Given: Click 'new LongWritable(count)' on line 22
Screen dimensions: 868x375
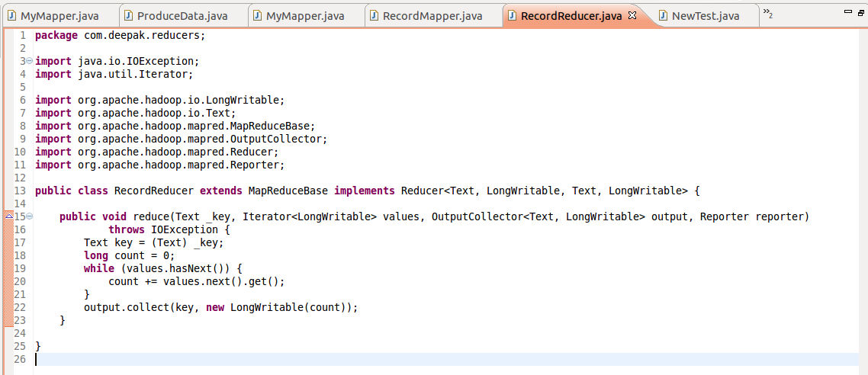Looking at the screenshot, I should pos(275,307).
